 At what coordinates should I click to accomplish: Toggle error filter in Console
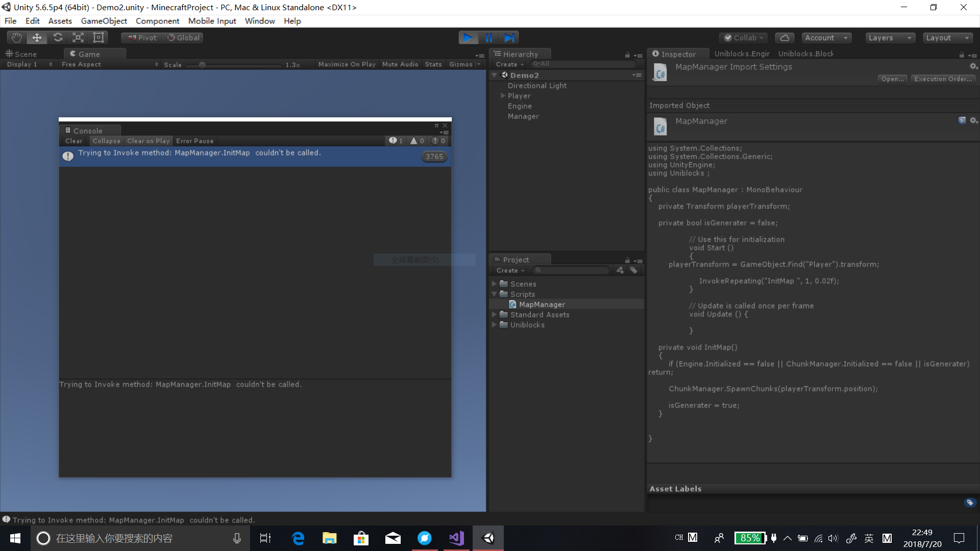438,141
